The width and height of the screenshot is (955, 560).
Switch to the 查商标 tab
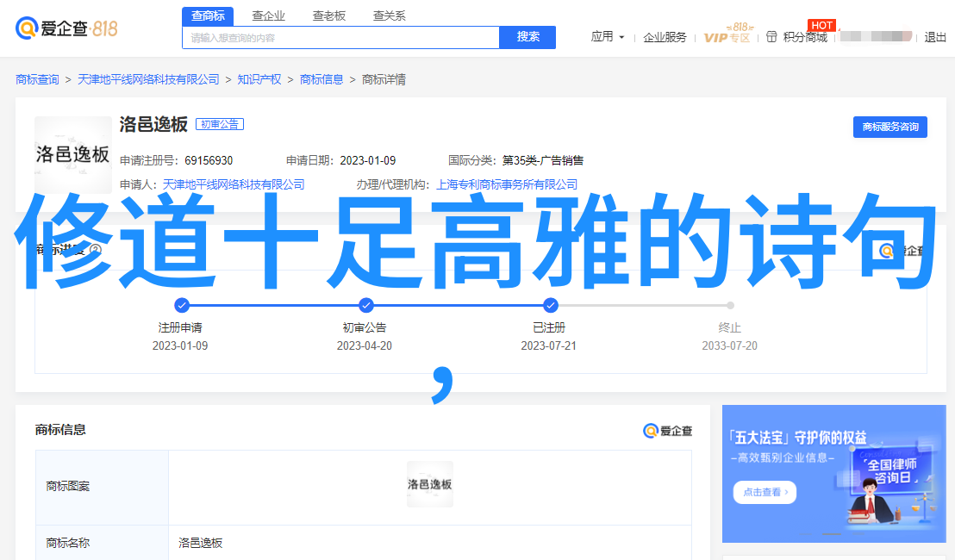point(208,16)
